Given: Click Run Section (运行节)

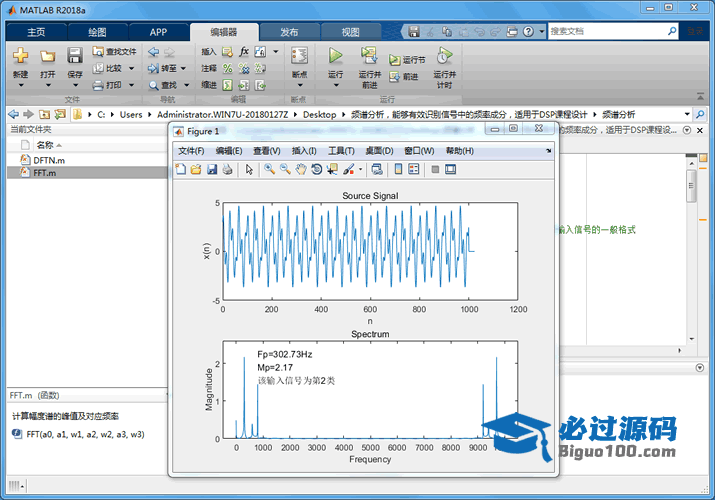Looking at the screenshot, I should pos(407,60).
